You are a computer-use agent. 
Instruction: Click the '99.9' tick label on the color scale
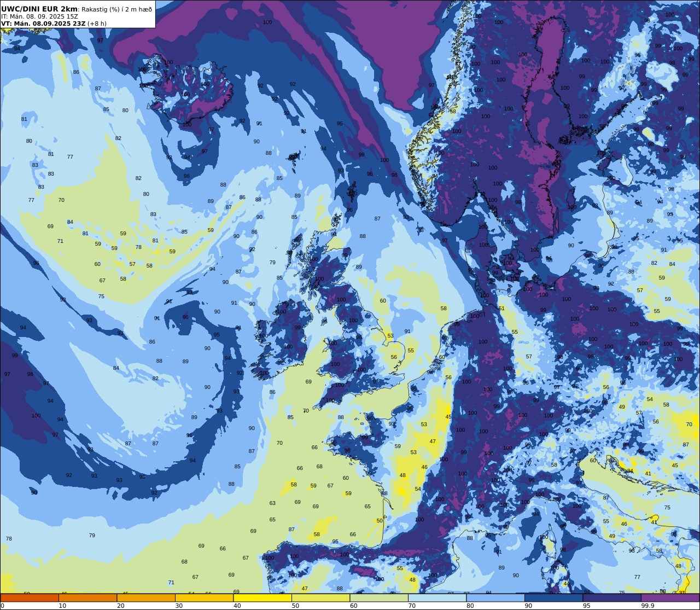(x=648, y=606)
